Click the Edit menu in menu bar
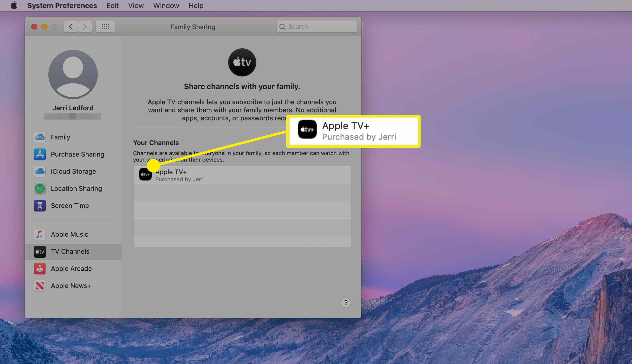This screenshot has width=632, height=364. 113,6
